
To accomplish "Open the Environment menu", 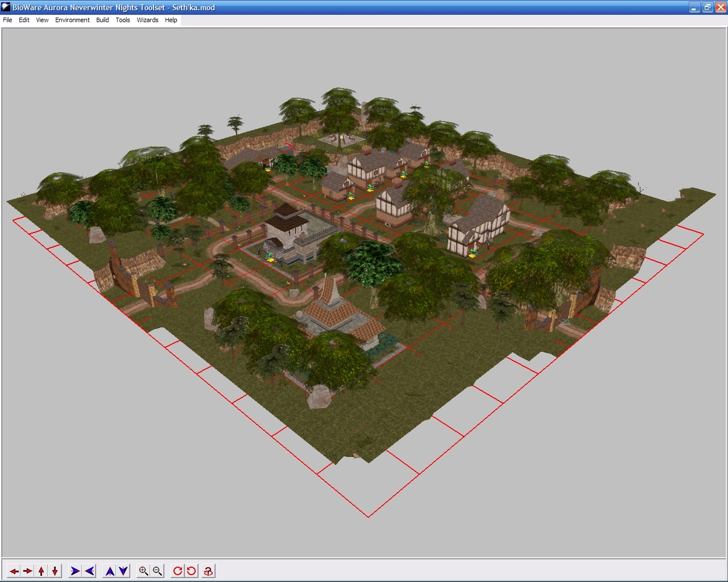I will coord(72,20).
